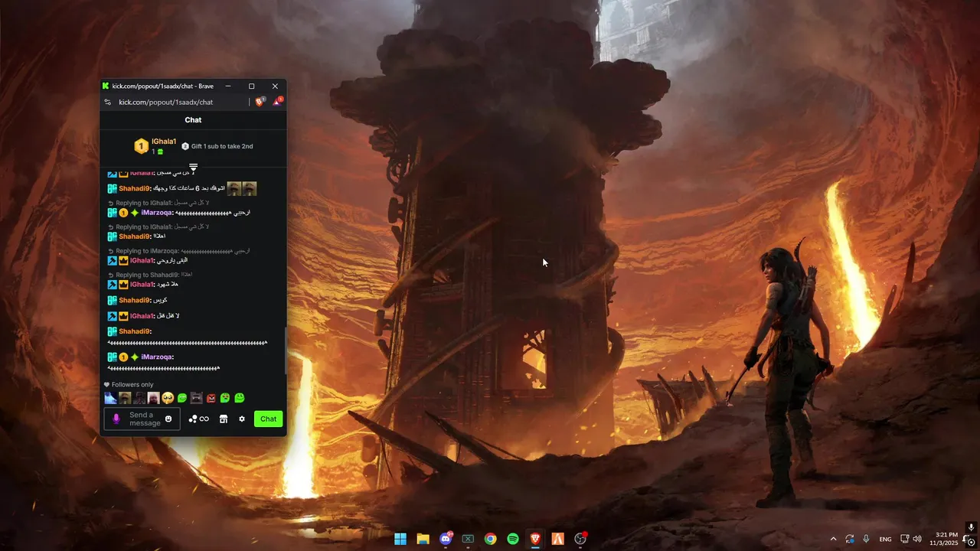Insert the second face emote in emote row
The image size is (980, 551).
pos(125,398)
